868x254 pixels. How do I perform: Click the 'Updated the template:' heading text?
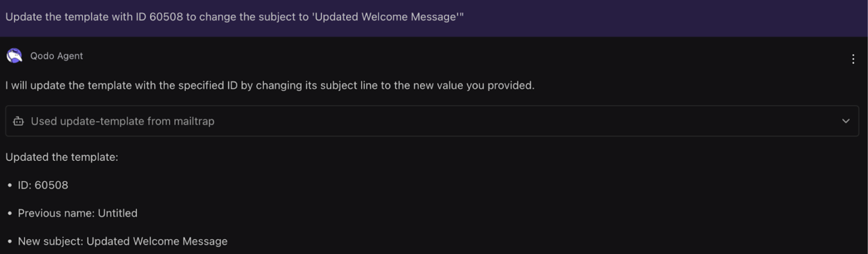[62, 157]
